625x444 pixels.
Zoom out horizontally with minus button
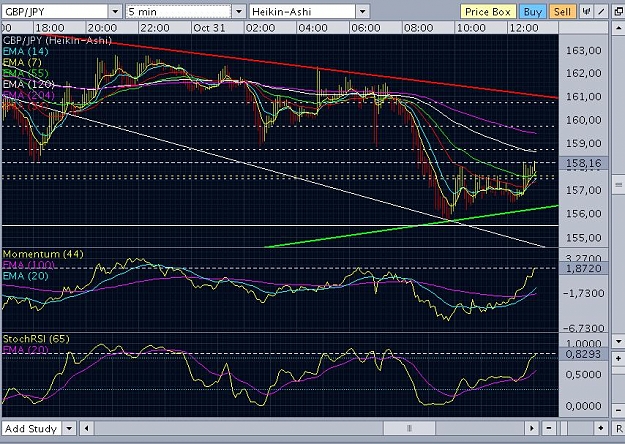pyautogui.click(x=549, y=428)
